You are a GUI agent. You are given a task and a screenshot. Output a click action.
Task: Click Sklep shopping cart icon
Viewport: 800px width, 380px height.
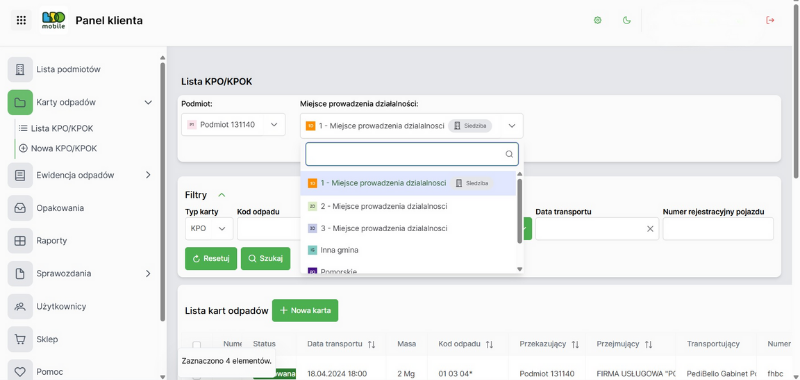(20, 339)
